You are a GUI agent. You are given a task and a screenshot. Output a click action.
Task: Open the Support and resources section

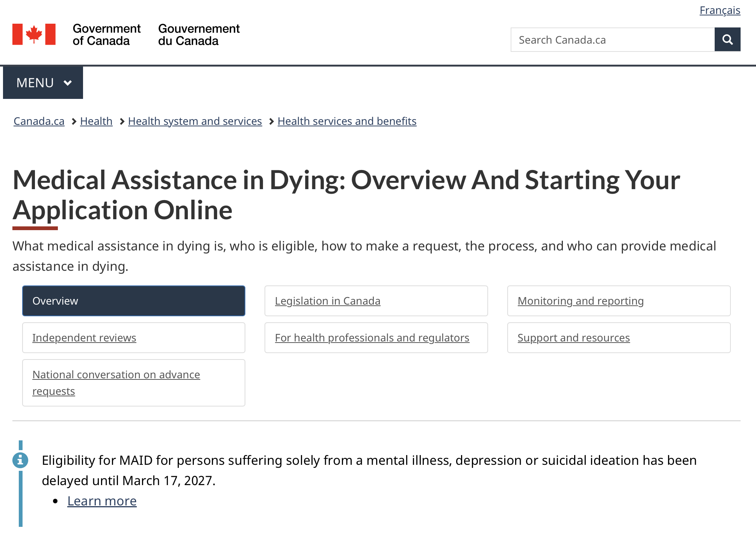pos(573,338)
